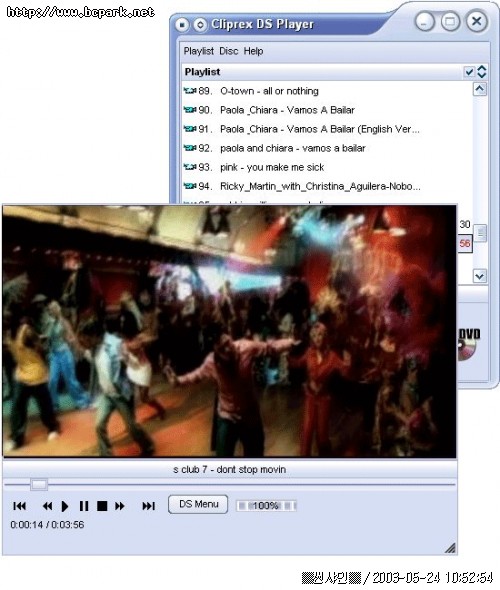Maximize the Cliprex DS Player window

click(x=450, y=21)
